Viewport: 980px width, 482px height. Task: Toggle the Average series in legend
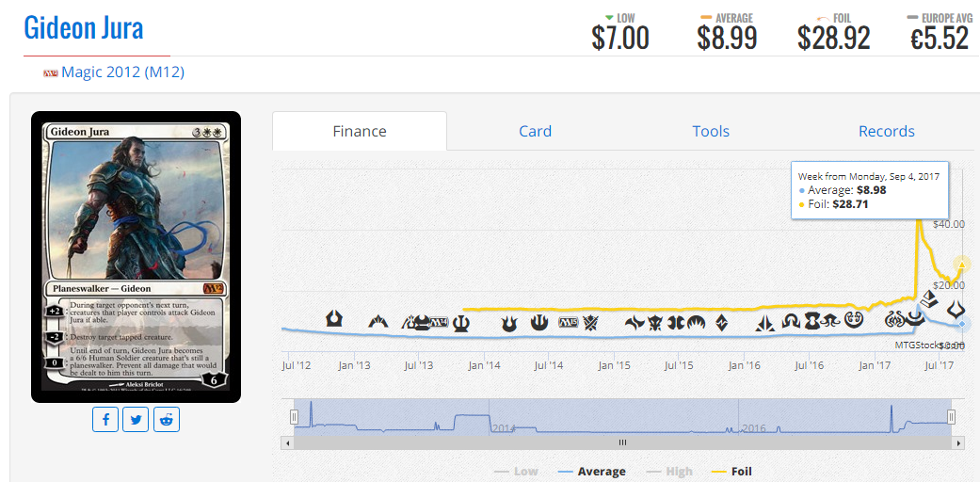(590, 472)
